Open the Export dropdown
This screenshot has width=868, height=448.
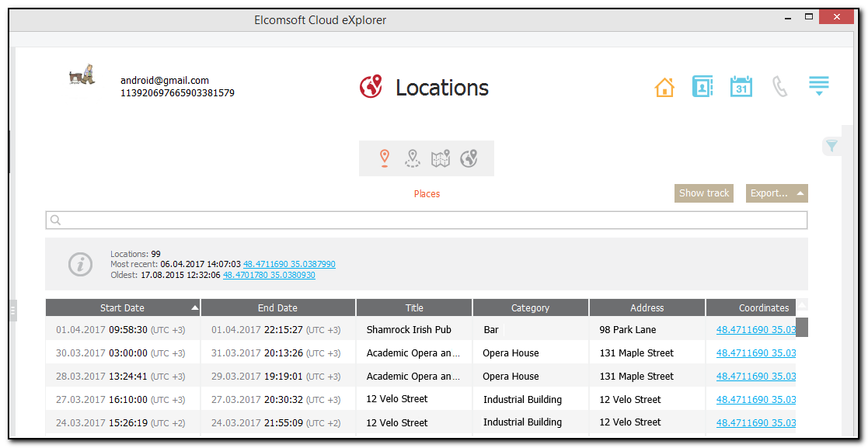[x=776, y=193]
